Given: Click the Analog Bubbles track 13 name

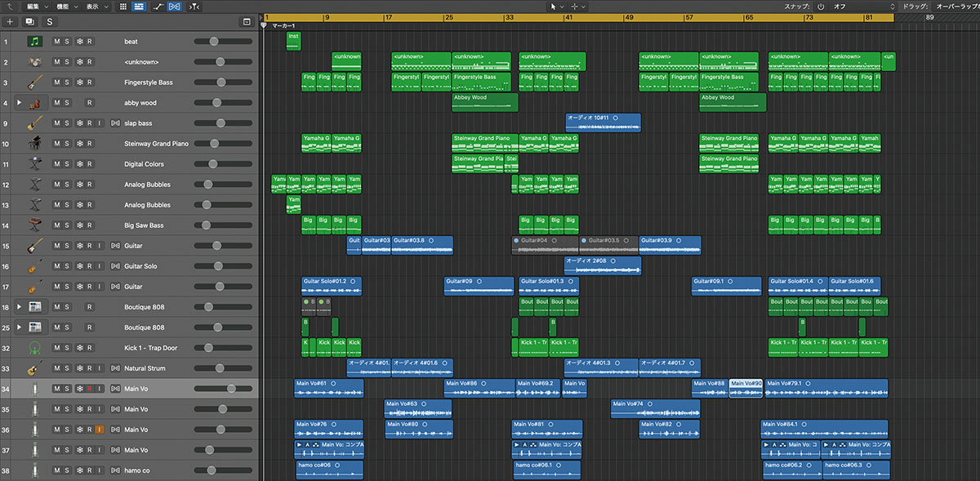Looking at the screenshot, I should 148,205.
